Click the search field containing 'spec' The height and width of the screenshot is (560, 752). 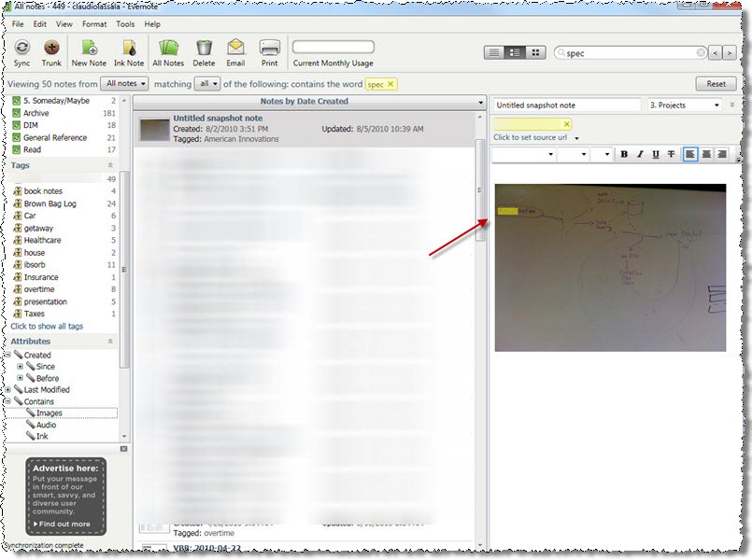[x=630, y=53]
